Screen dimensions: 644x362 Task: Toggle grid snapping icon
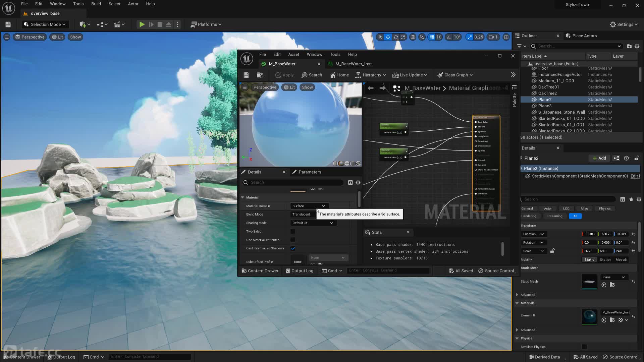[432, 37]
